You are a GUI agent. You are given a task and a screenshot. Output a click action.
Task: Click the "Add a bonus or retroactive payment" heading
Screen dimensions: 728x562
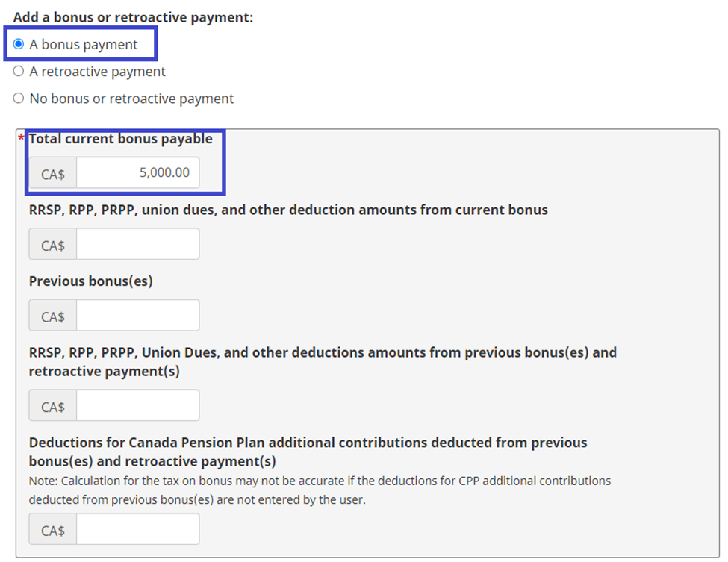click(133, 16)
